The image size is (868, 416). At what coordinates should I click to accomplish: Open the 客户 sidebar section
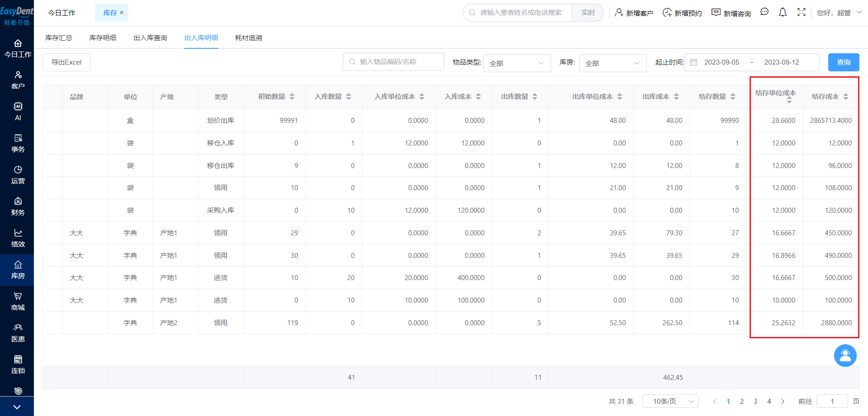coord(18,80)
